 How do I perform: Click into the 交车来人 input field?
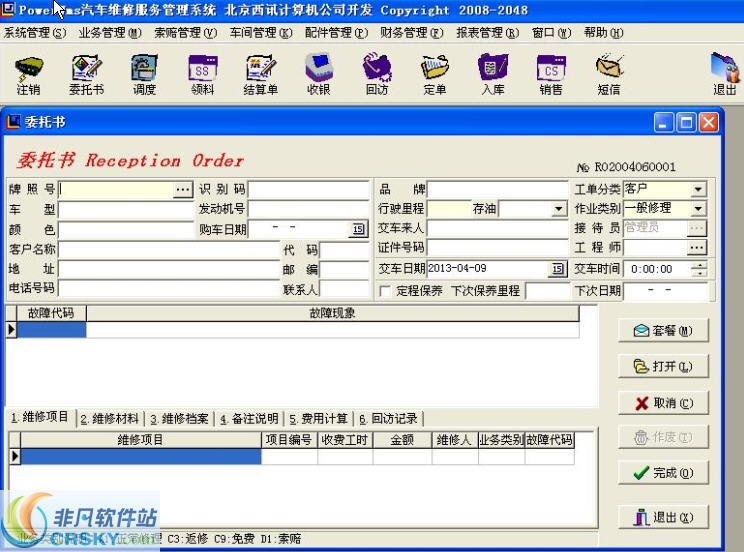point(497,228)
